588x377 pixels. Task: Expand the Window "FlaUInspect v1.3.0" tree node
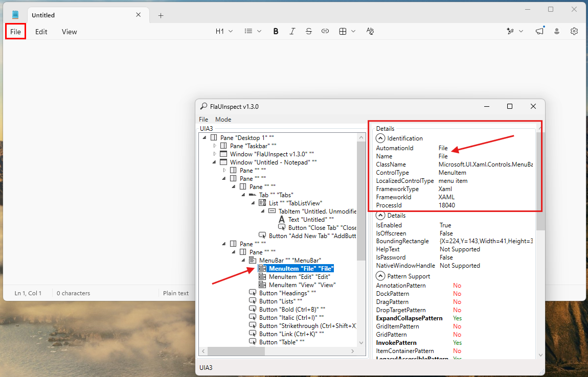215,154
